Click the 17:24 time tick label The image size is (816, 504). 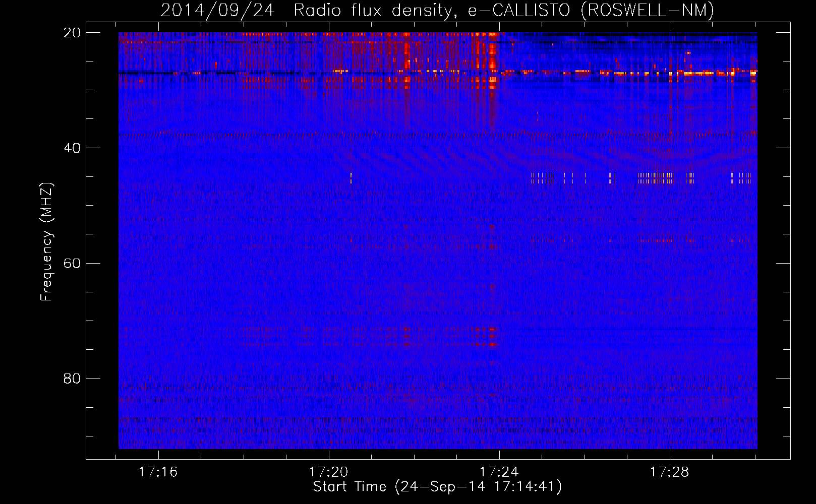pos(499,472)
